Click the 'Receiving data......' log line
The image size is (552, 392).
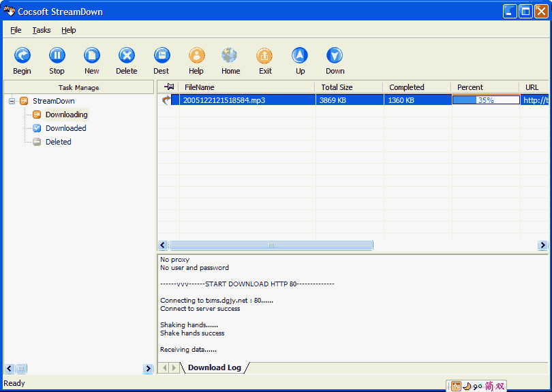[x=188, y=349]
